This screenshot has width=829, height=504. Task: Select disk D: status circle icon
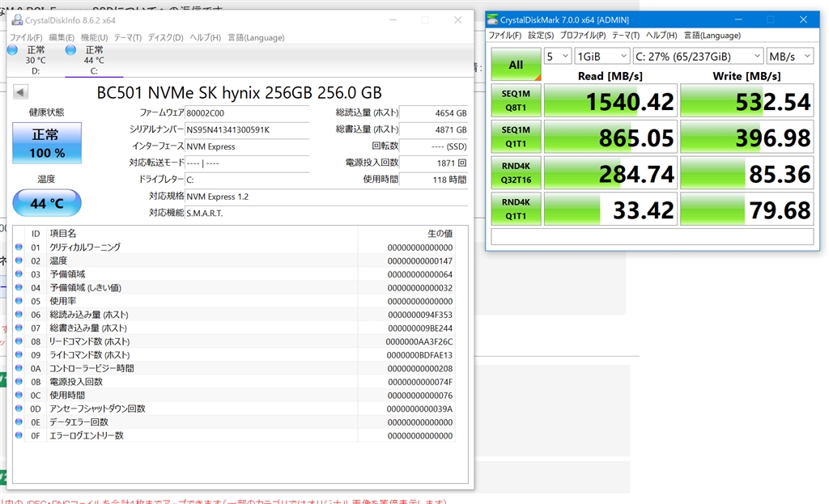tap(13, 50)
